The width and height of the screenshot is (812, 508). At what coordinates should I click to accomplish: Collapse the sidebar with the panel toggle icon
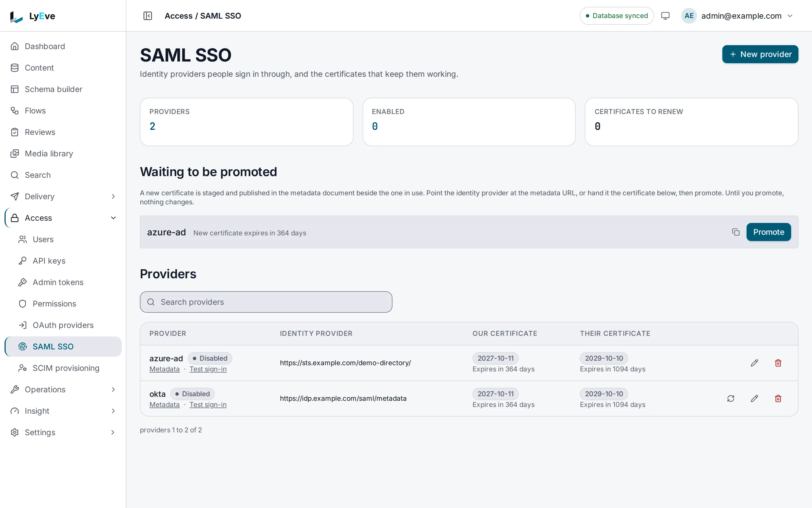148,16
